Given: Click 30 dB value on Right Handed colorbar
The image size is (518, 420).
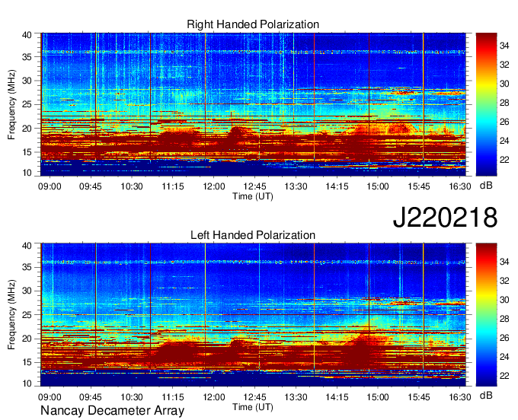Looking at the screenshot, I should [504, 84].
